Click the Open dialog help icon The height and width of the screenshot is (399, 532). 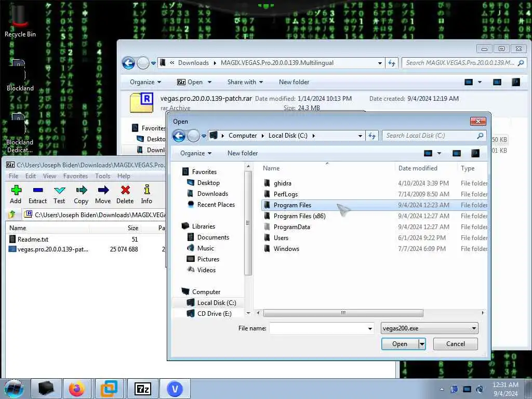pos(475,153)
